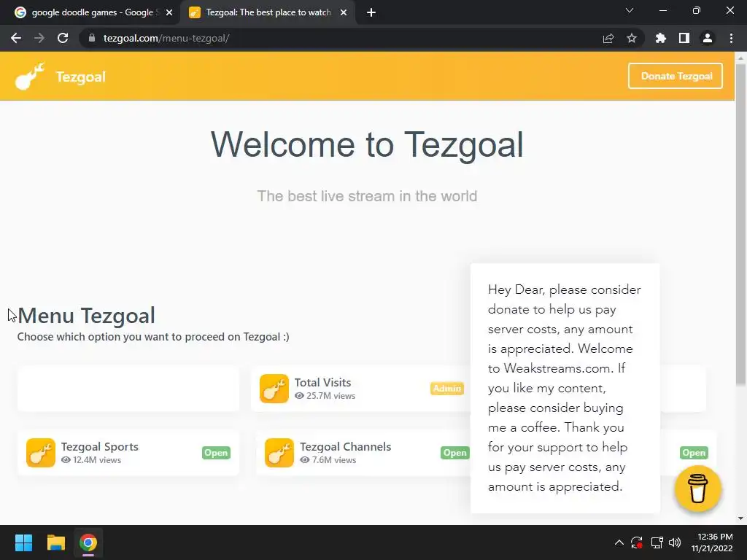Click the Tezgoal Sports card icon
Image resolution: width=747 pixels, height=560 pixels.
(x=41, y=453)
